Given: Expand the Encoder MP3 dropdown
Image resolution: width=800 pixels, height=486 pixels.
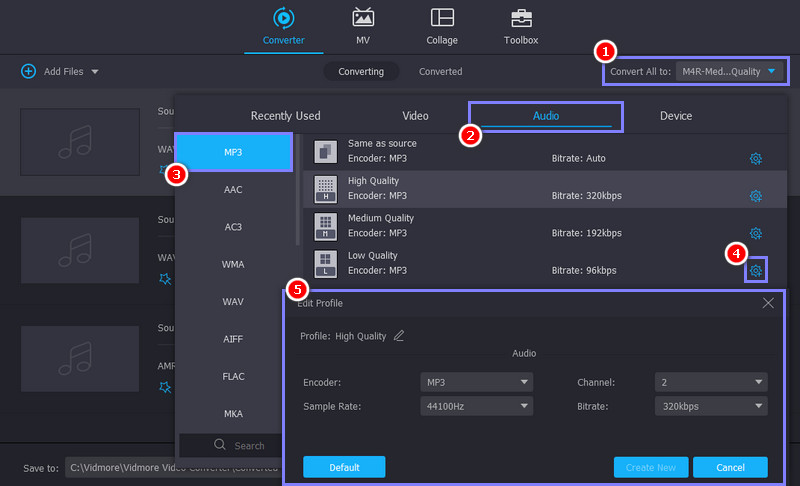Looking at the screenshot, I should [477, 382].
